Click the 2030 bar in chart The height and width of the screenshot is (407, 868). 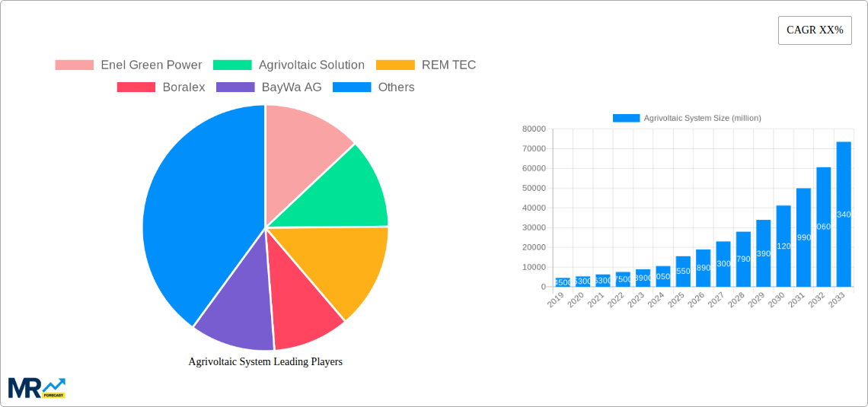click(783, 246)
